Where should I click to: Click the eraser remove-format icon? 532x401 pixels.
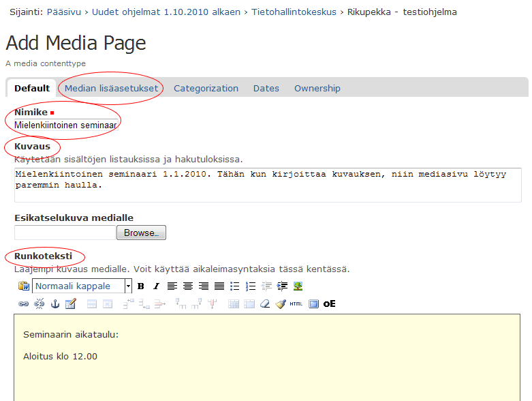(x=265, y=304)
